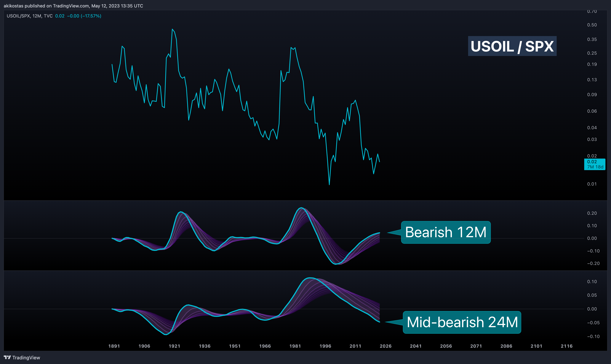
Task: Click the 0.05 label on bottom indicator scale
Action: tap(592, 295)
